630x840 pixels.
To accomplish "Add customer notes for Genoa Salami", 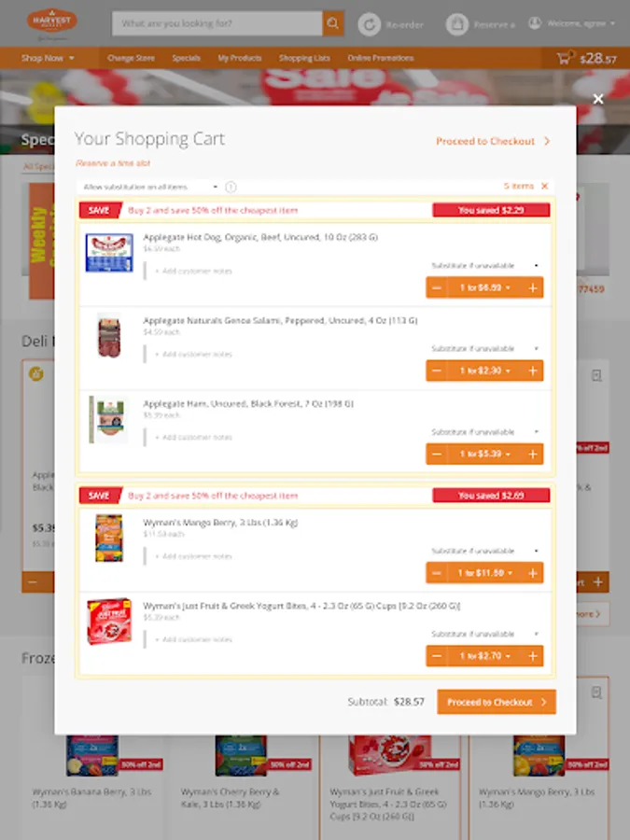I will pyautogui.click(x=193, y=354).
